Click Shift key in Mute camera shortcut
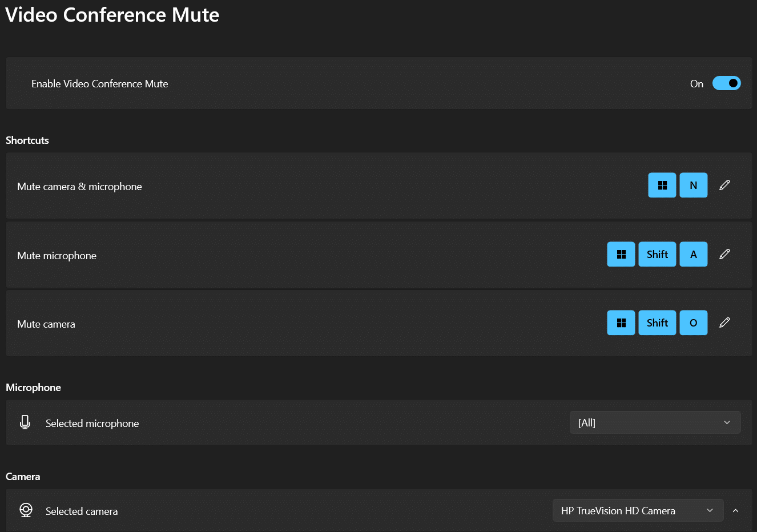The image size is (757, 532). [657, 323]
